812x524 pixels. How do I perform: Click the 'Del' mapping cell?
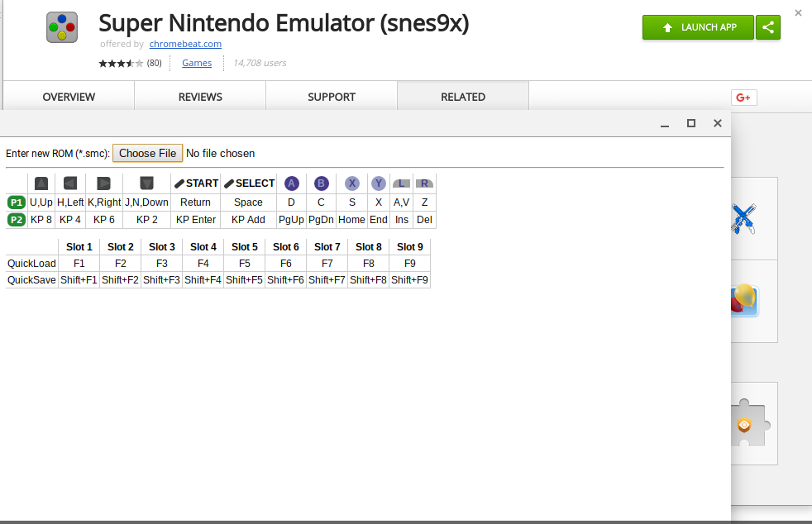click(425, 220)
